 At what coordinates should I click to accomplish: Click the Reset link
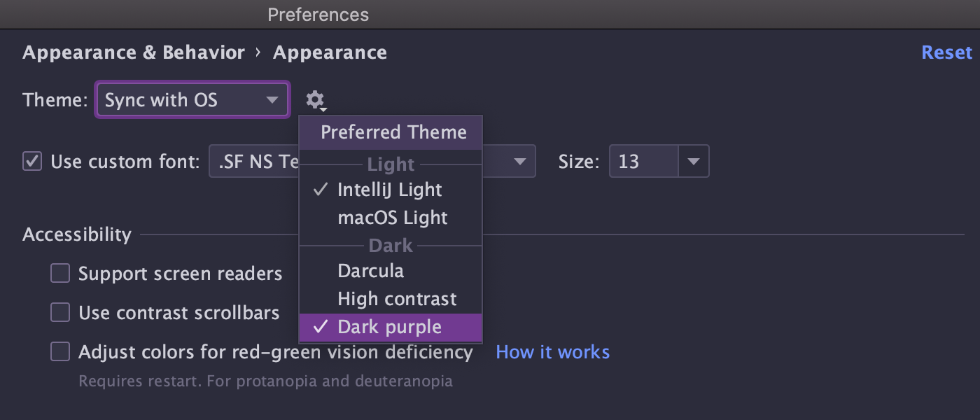(x=946, y=52)
